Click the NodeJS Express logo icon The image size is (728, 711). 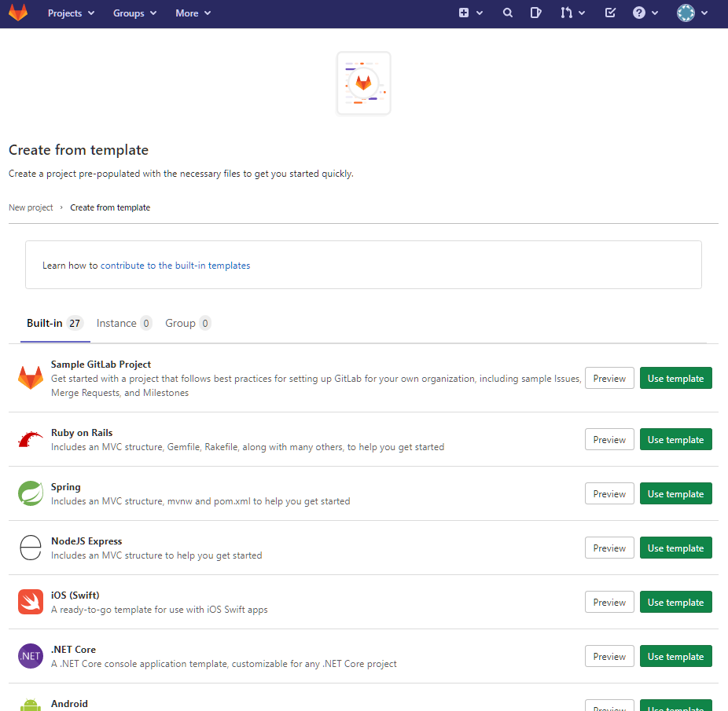(31, 548)
